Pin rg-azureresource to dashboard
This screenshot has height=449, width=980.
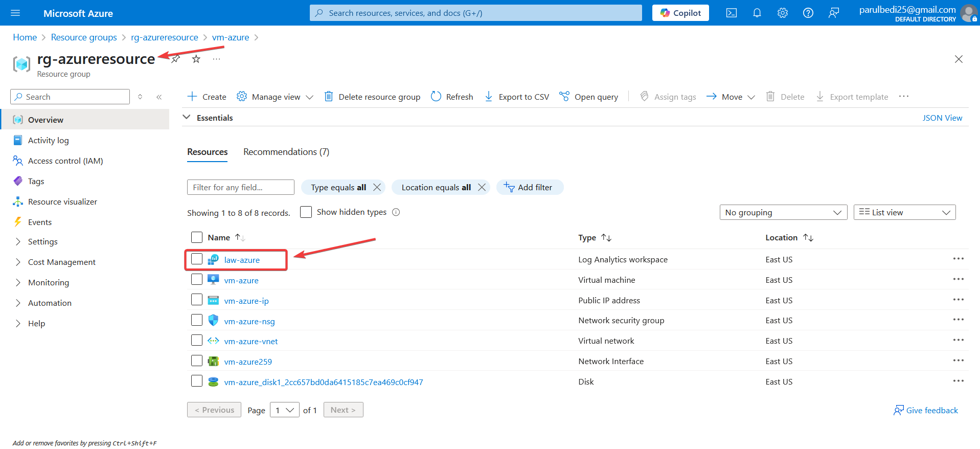tap(175, 59)
